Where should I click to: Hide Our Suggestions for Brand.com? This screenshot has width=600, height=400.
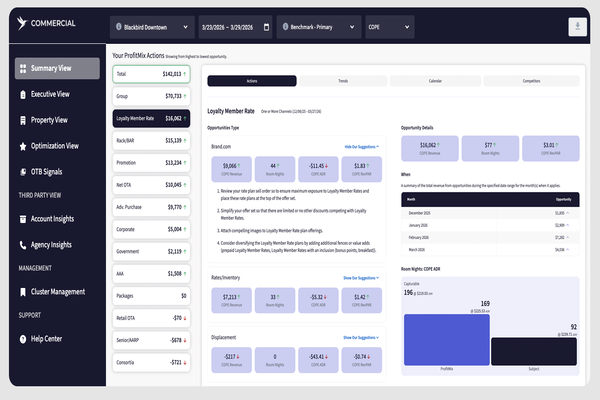(363, 146)
